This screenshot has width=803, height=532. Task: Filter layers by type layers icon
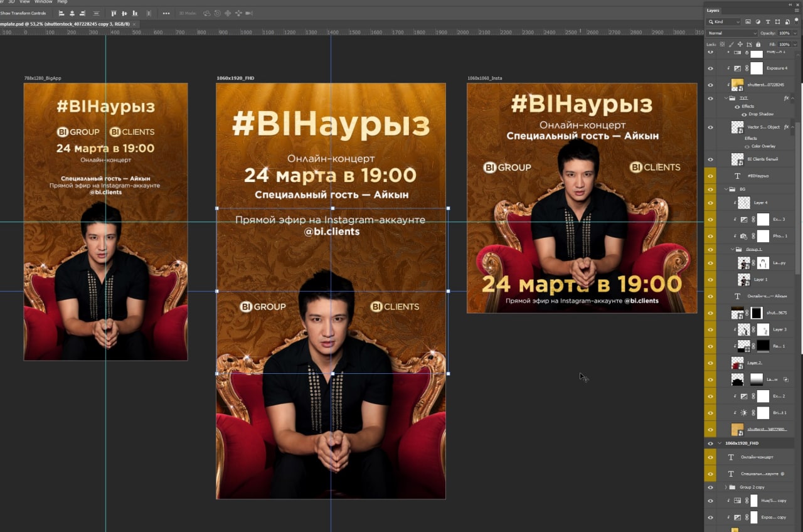pos(768,22)
